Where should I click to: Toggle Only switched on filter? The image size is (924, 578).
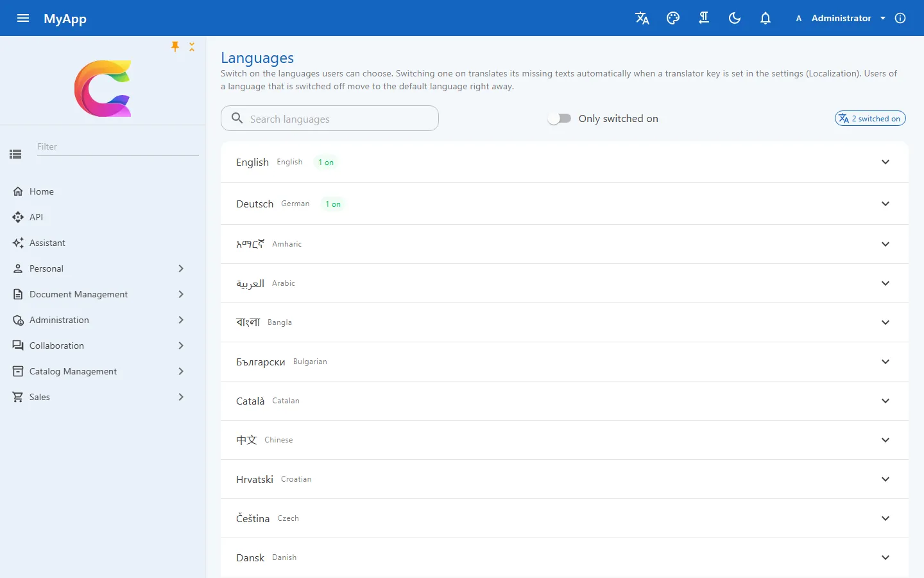(x=560, y=118)
